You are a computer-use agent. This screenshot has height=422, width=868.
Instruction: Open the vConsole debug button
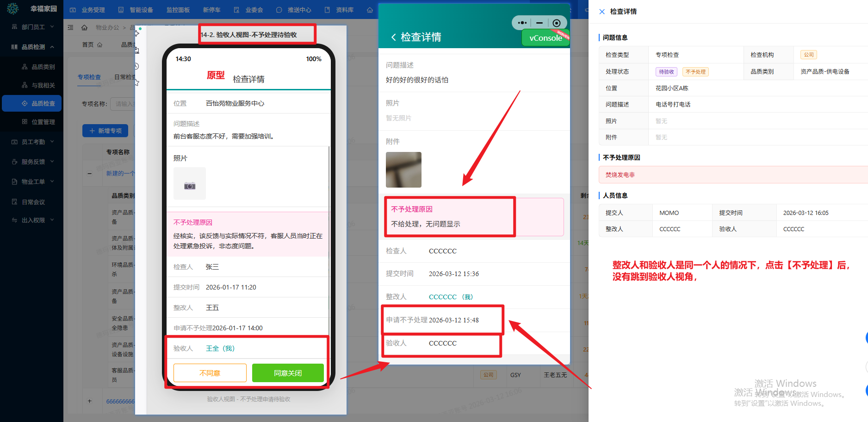(x=545, y=38)
